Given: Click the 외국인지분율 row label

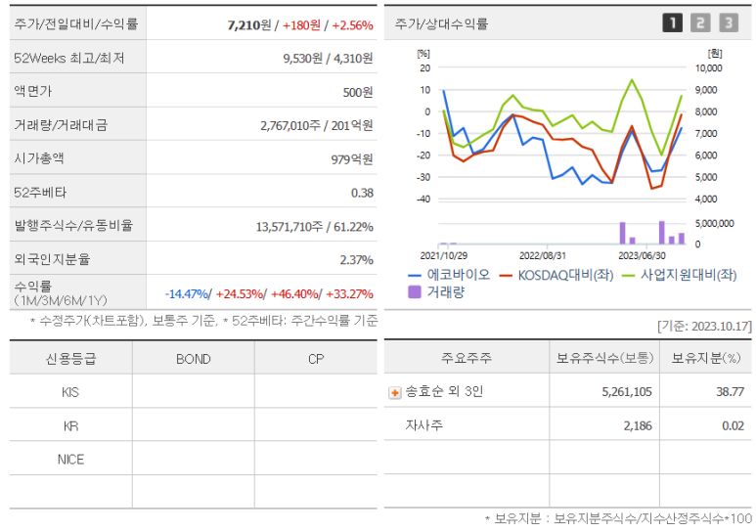Looking at the screenshot, I should (52, 259).
